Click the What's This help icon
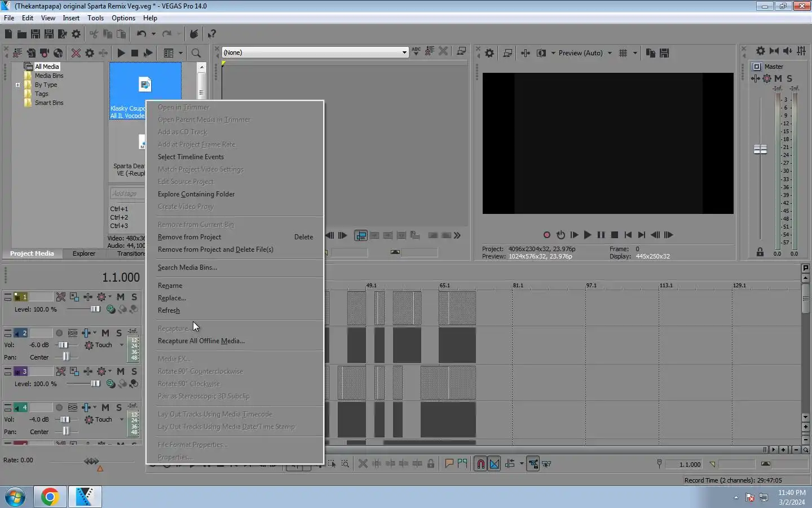The height and width of the screenshot is (508, 812). (x=212, y=34)
